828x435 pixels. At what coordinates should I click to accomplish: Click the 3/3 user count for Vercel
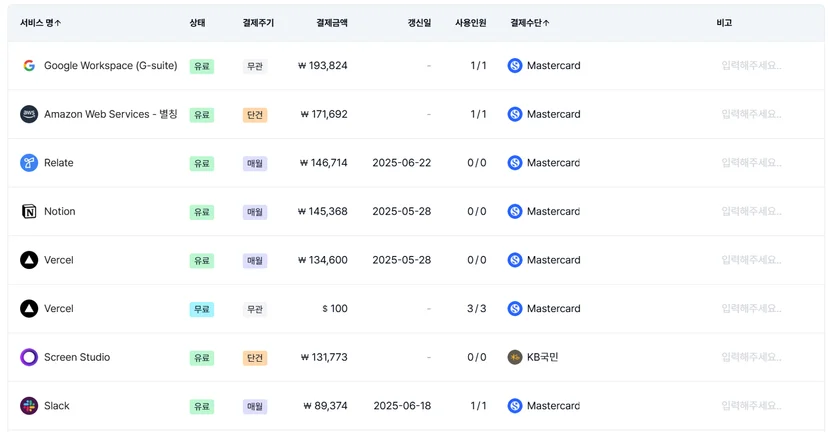477,308
